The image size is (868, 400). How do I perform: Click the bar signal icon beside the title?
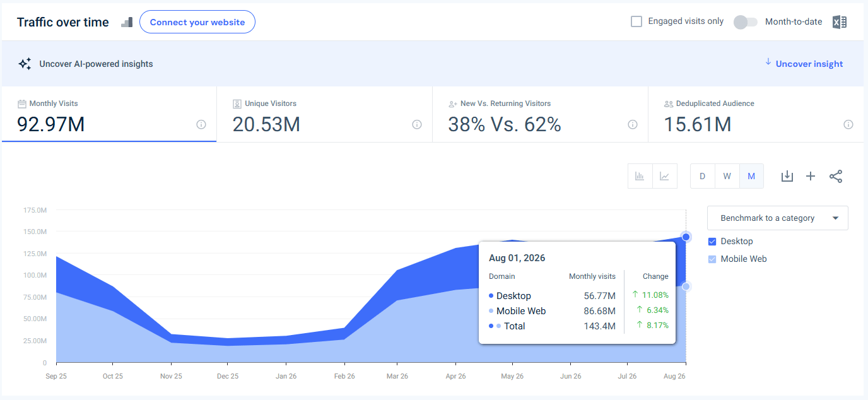point(127,22)
